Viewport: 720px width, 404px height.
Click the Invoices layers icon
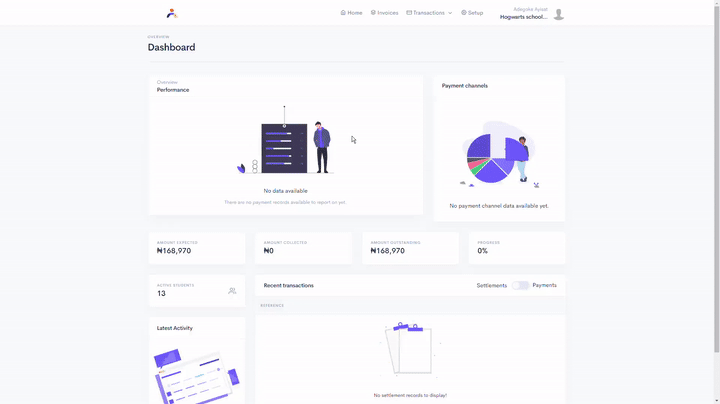click(x=373, y=13)
